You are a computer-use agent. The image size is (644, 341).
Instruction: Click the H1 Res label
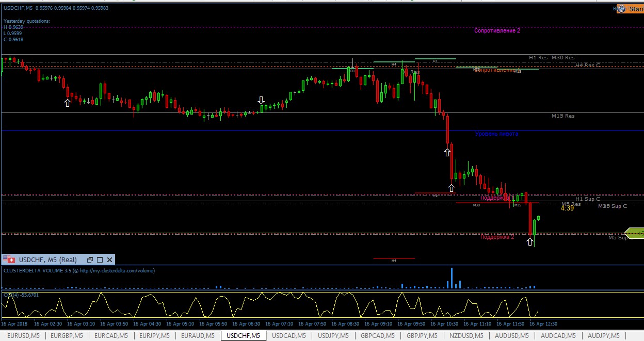pos(538,58)
